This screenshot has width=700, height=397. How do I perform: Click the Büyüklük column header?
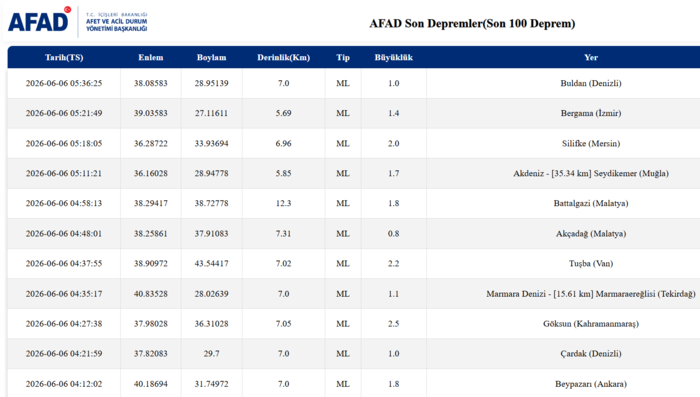point(393,57)
